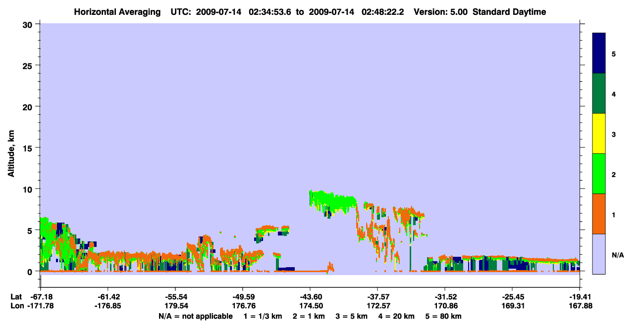
Task: Click the latitude value -25.45
Action: click(512, 297)
